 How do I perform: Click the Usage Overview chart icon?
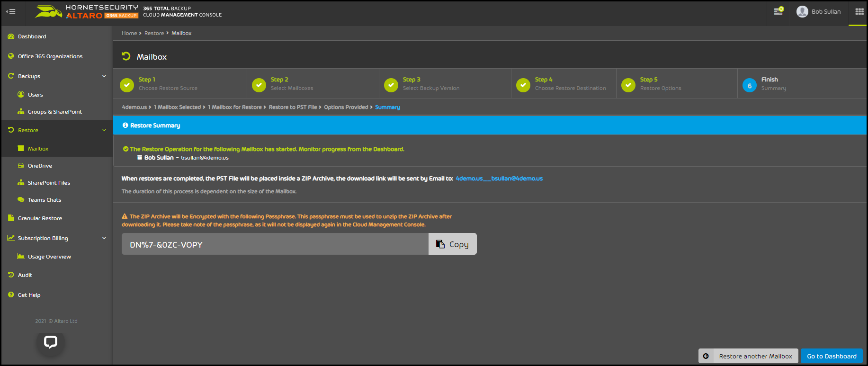[x=21, y=256]
